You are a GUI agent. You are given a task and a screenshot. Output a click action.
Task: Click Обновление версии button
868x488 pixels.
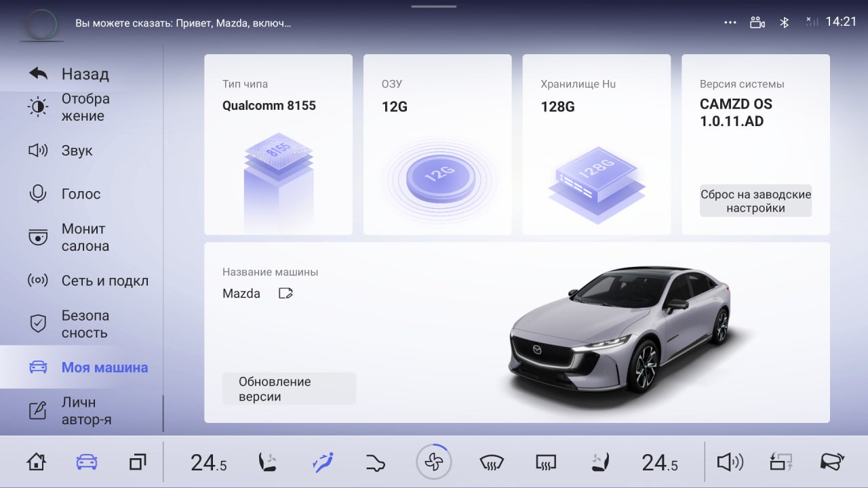[289, 389]
